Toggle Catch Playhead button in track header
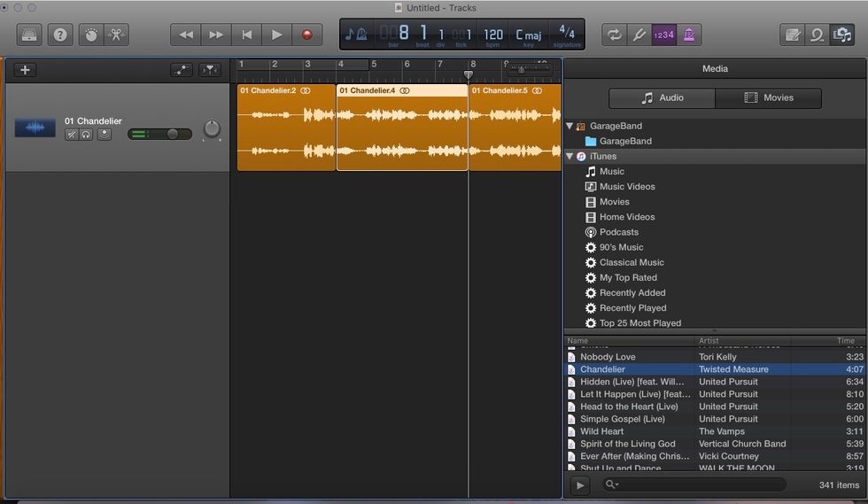The height and width of the screenshot is (504, 868). click(x=210, y=70)
